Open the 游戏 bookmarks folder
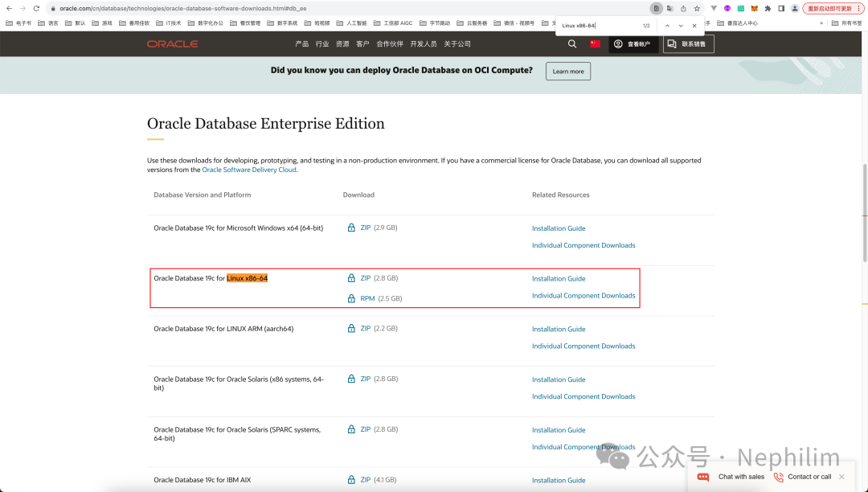 [x=102, y=23]
